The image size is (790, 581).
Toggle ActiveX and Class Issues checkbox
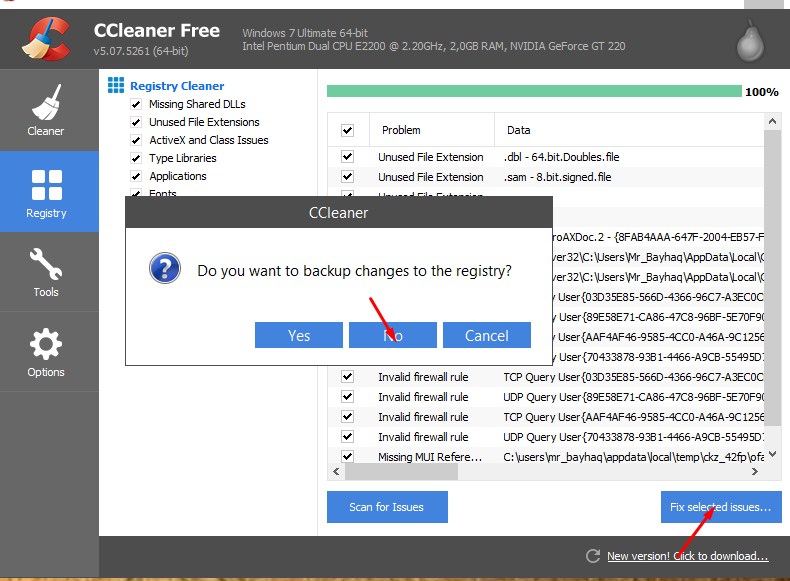coord(136,140)
